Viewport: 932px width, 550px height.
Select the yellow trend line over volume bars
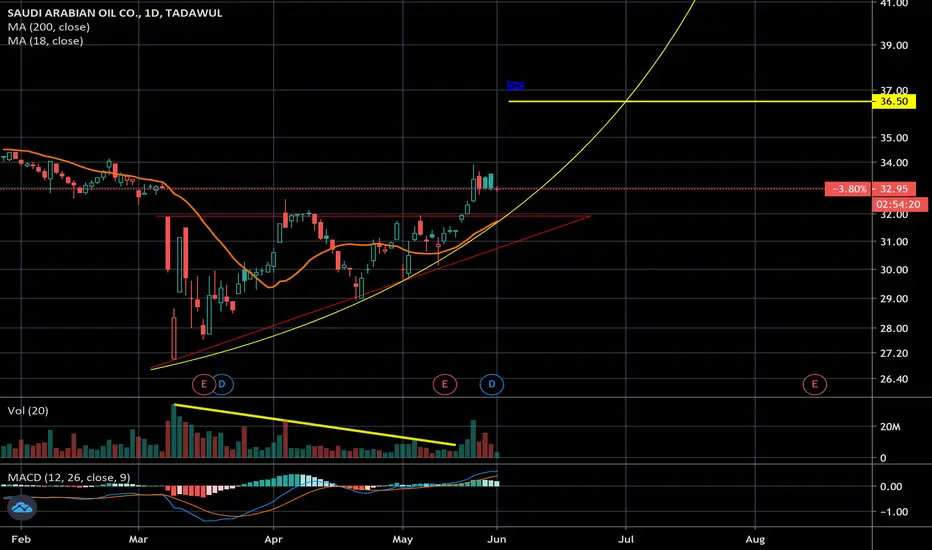pyautogui.click(x=315, y=425)
